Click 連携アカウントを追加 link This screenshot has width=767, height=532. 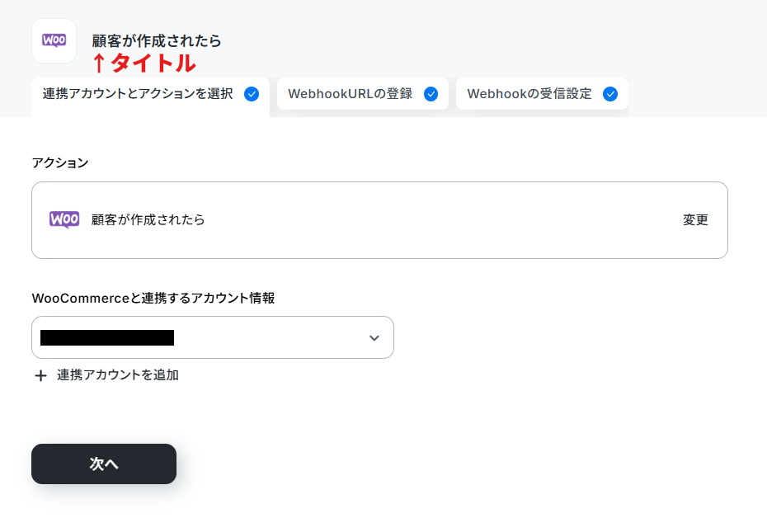[117, 375]
